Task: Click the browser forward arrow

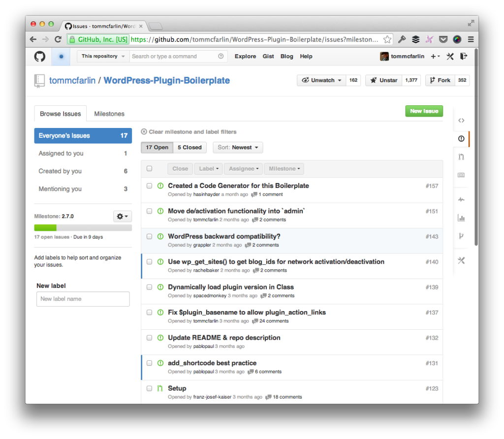Action: (x=46, y=39)
